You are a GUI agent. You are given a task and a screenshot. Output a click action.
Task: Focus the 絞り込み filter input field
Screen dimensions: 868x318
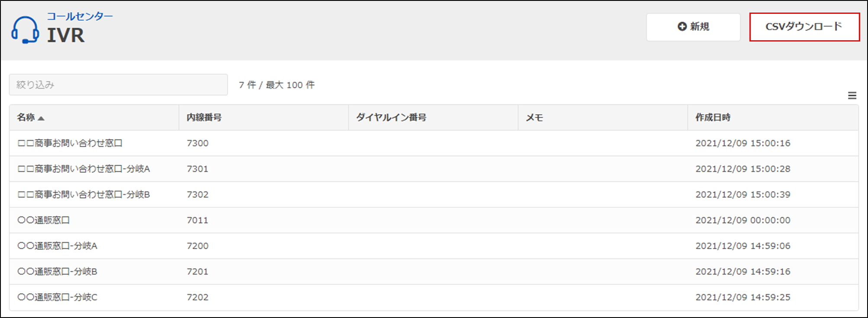pos(118,85)
